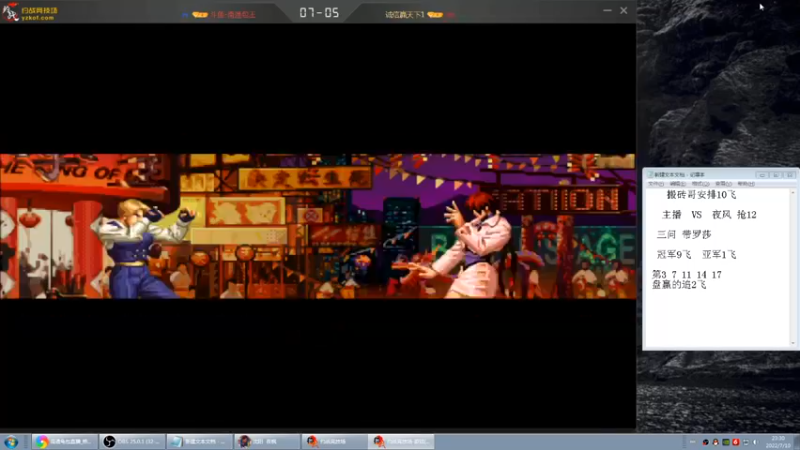Click the QQ penguin tray icon
Image resolution: width=800 pixels, height=450 pixels.
tap(715, 442)
